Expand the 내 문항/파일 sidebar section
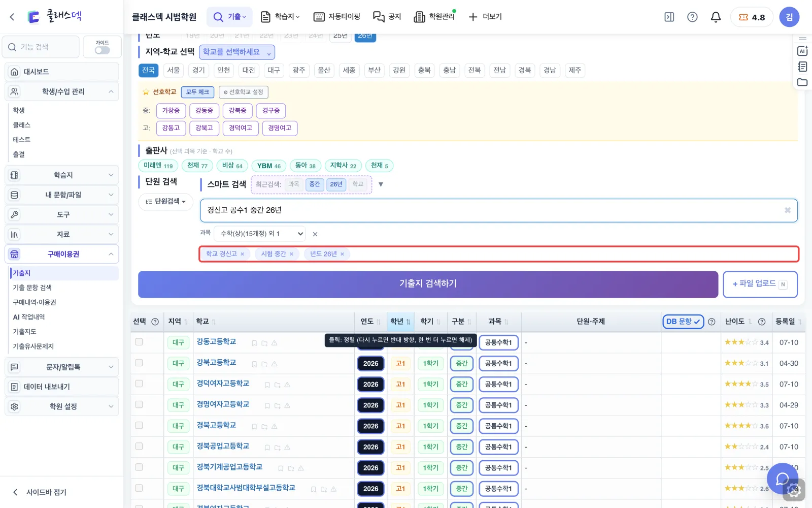The height and width of the screenshot is (508, 812). point(62,195)
